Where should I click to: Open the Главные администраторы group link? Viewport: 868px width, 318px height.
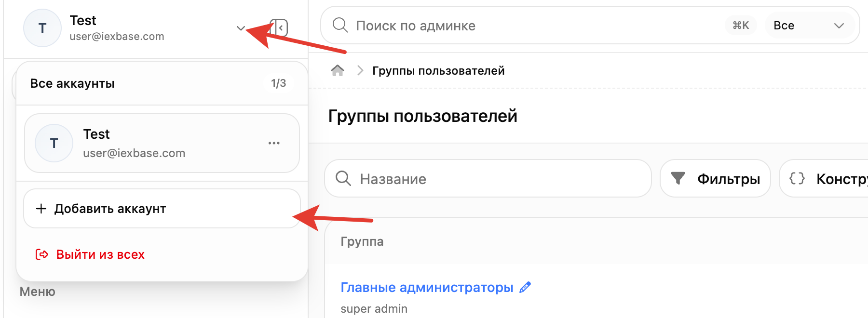click(x=427, y=287)
